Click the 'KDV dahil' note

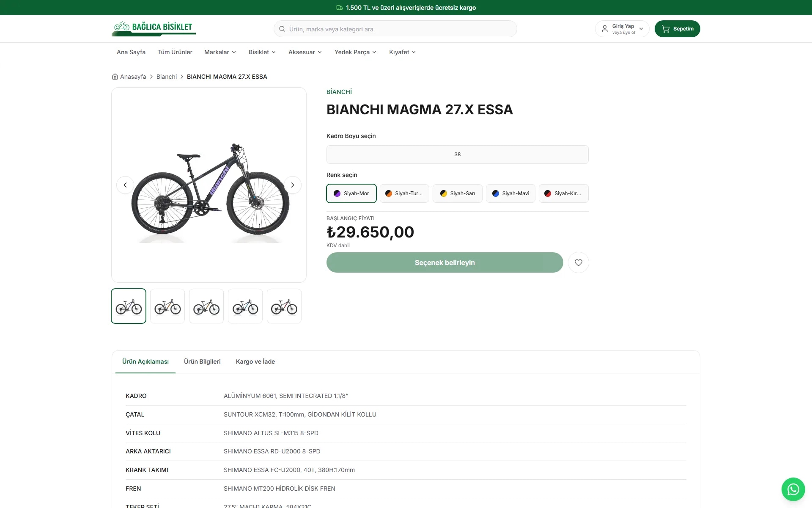point(338,246)
